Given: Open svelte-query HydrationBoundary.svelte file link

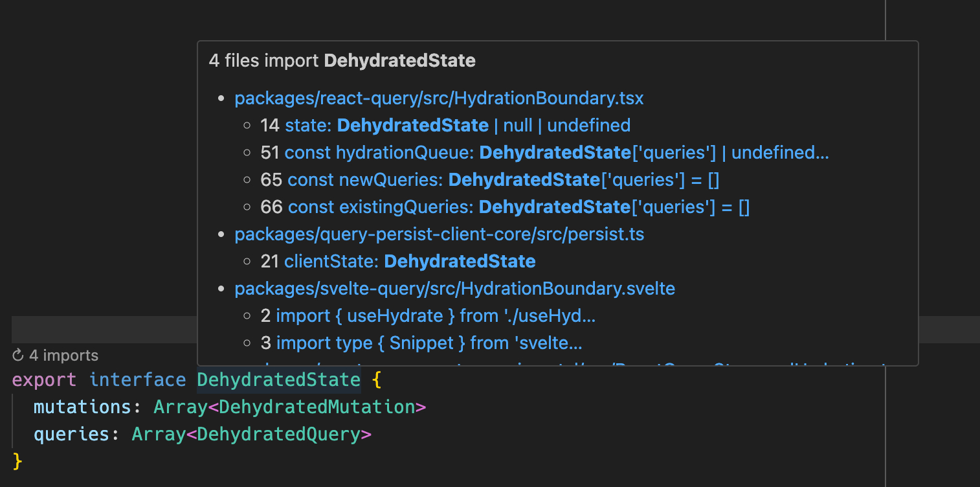Looking at the screenshot, I should coord(454,289).
